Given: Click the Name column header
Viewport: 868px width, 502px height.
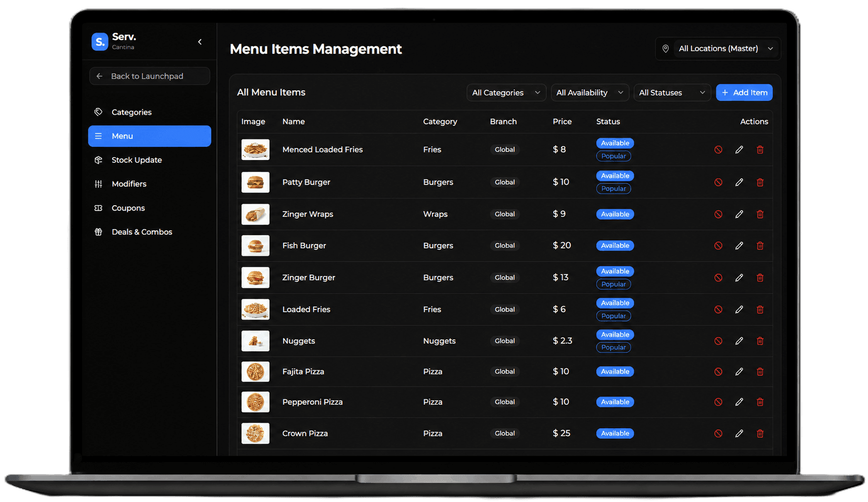Looking at the screenshot, I should point(294,122).
